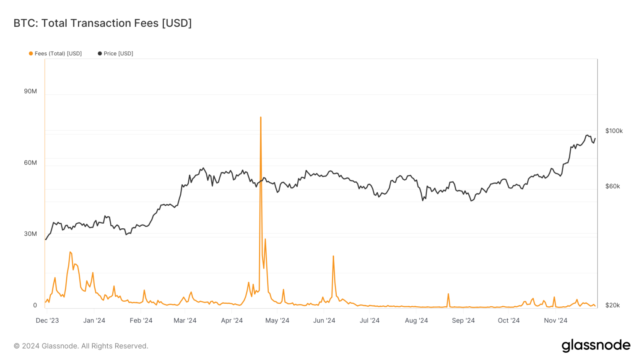Select the Jun '24 x-axis label
Screen dimensions: 644x362
(324, 321)
